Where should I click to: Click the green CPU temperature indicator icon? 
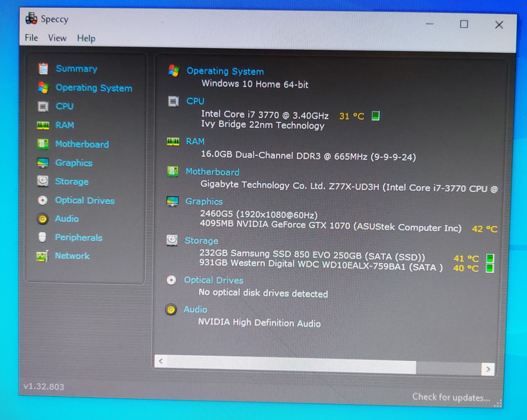(375, 116)
